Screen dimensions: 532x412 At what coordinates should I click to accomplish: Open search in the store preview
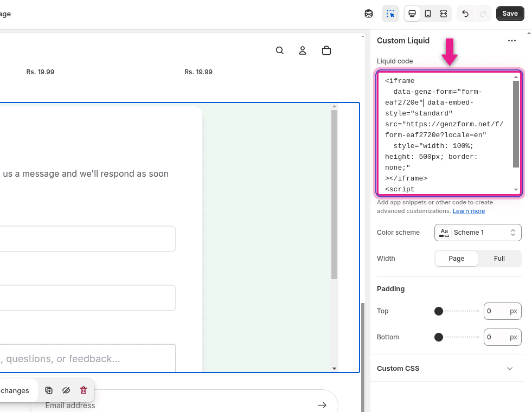coord(280,50)
